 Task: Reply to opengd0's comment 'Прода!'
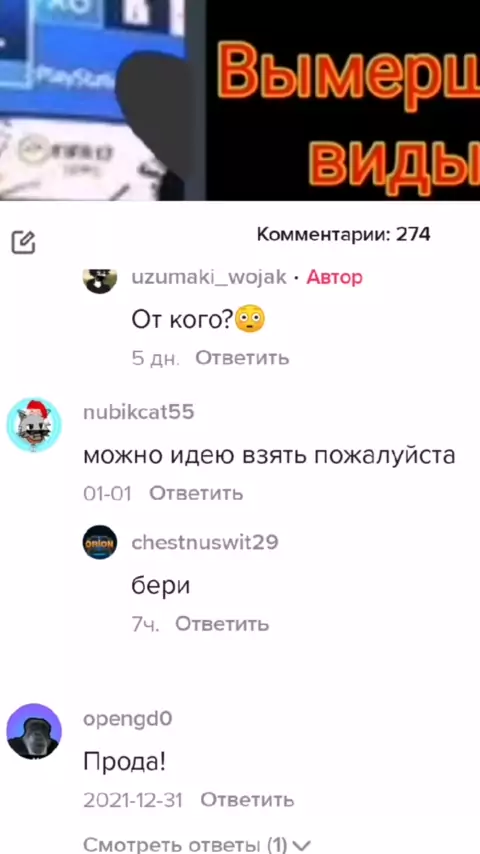(247, 800)
